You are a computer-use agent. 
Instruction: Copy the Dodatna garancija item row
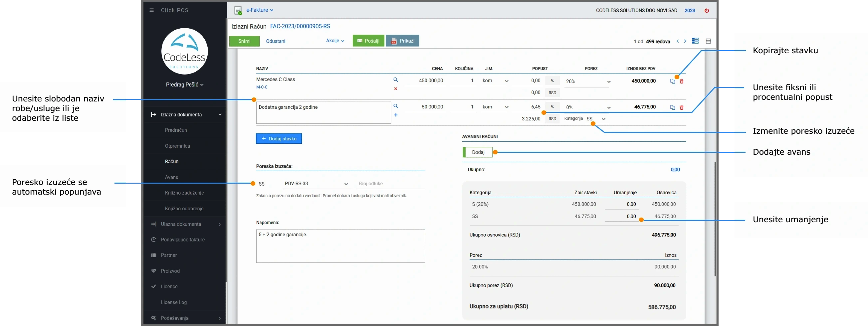coord(672,107)
